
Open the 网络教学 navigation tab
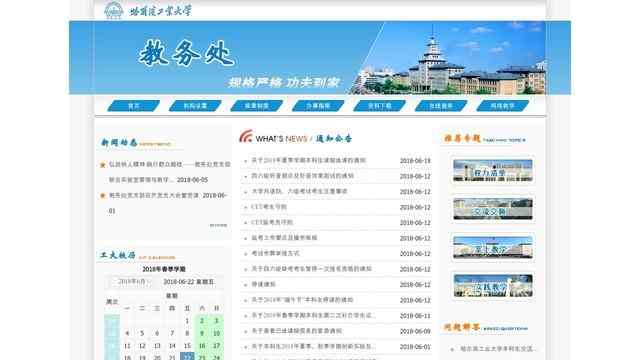502,106
